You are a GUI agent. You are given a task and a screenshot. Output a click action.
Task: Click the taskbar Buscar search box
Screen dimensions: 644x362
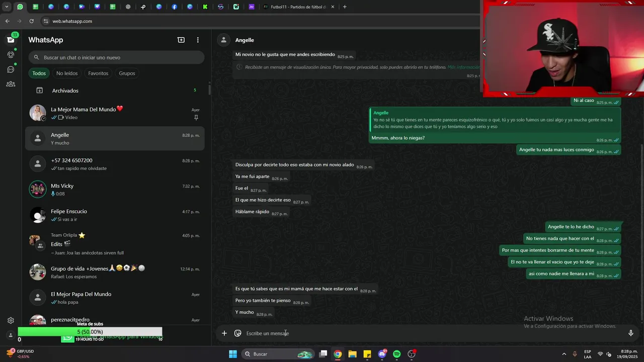pyautogui.click(x=277, y=354)
